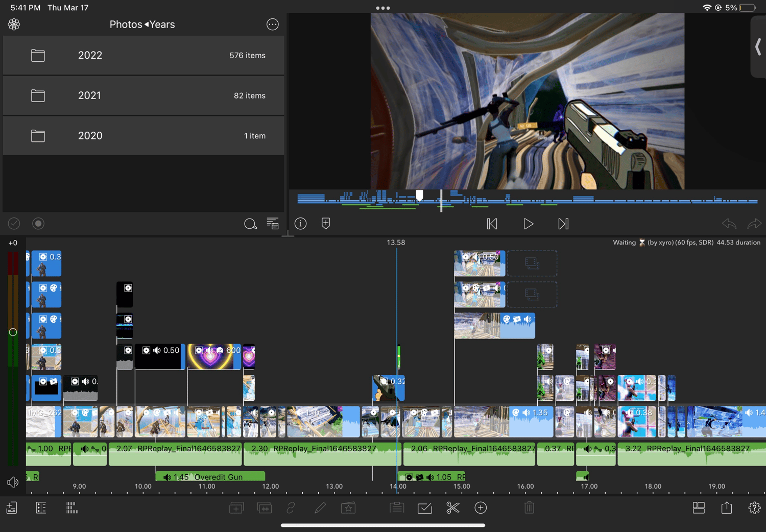Tap the link clips icon
This screenshot has height=532, width=766.
pyautogui.click(x=291, y=508)
